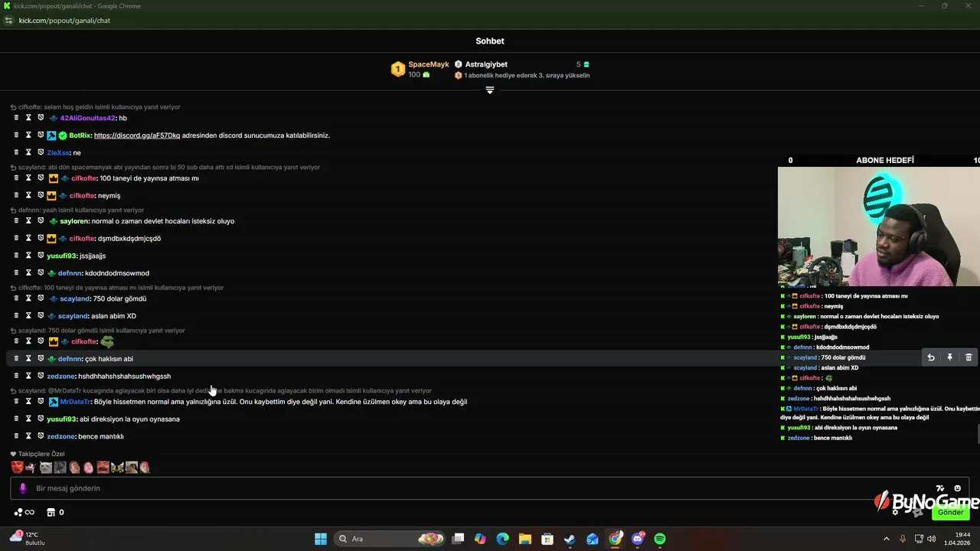Screen dimensions: 980x551
Task: Open the volume control in system tray
Action: 931,539
